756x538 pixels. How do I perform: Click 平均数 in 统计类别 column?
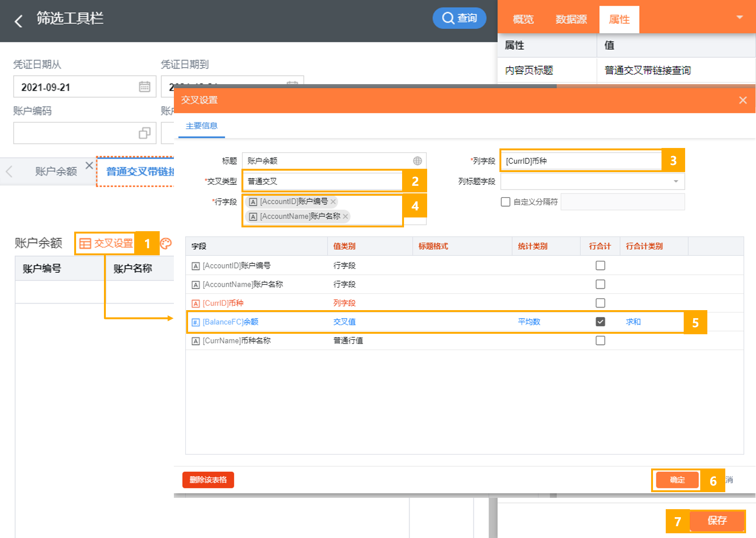click(x=529, y=322)
